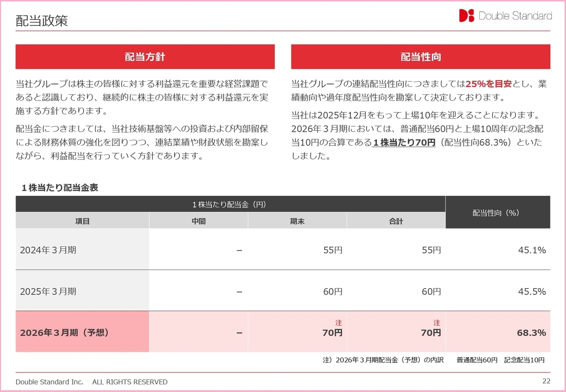Click the red "注" above the 期末 70円
Image resolution: width=566 pixels, height=392 pixels.
click(x=338, y=323)
